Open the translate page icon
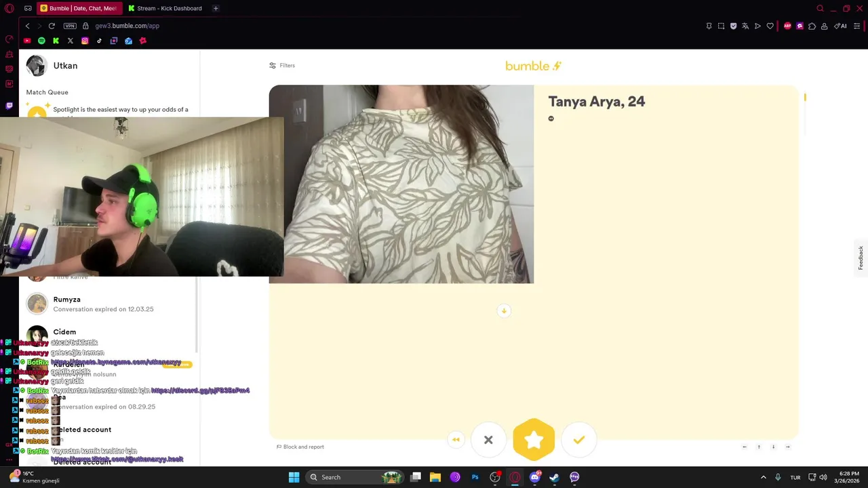 (x=745, y=26)
